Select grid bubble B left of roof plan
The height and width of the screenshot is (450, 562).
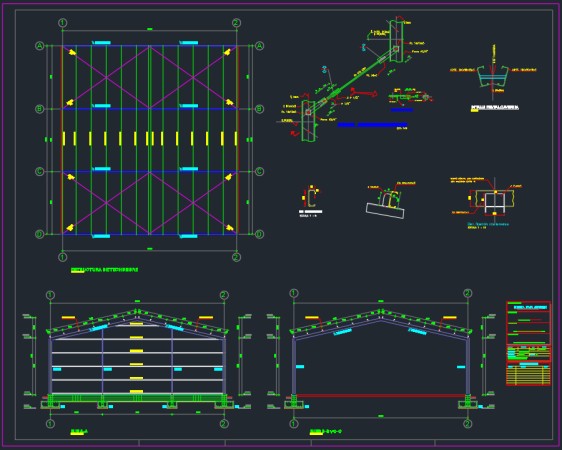[x=40, y=109]
